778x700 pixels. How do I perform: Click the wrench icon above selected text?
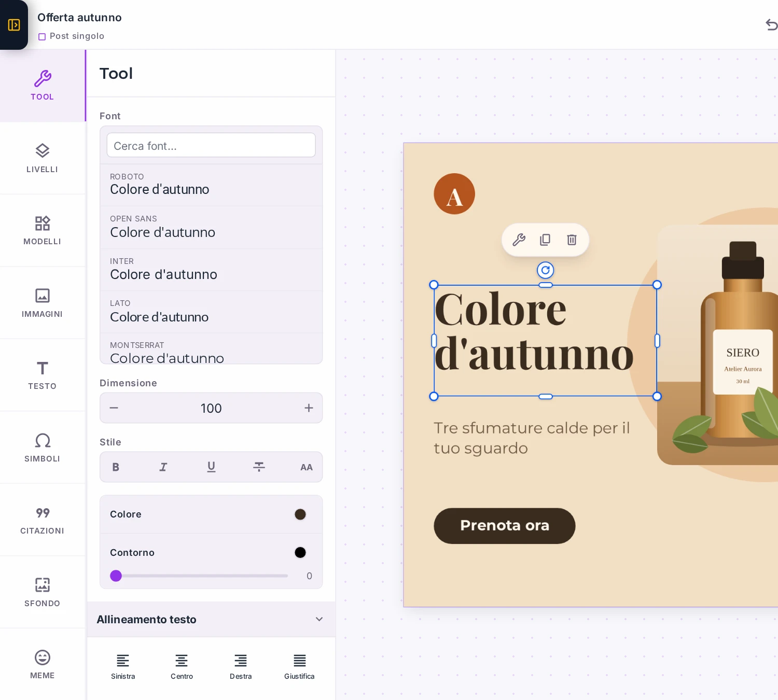(519, 240)
